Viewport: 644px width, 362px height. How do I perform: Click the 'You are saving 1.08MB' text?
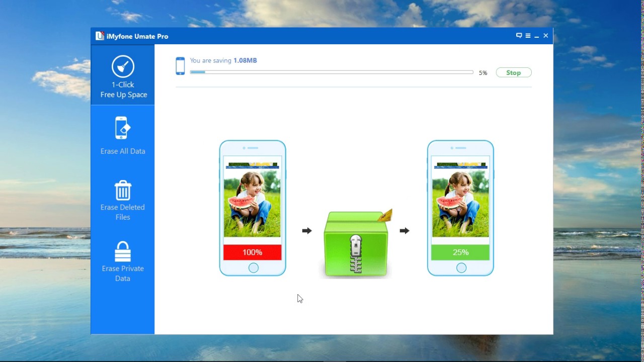coord(223,60)
